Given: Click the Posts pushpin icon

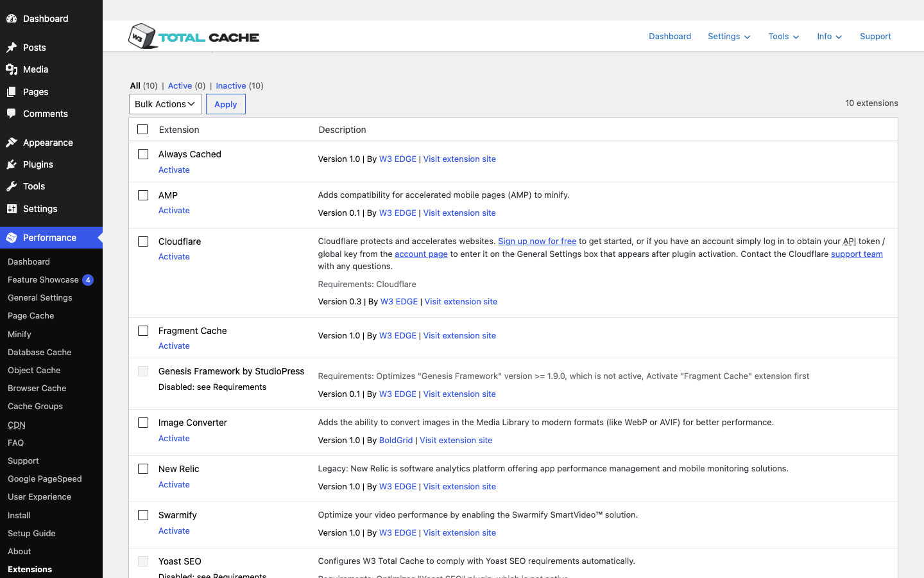Looking at the screenshot, I should (12, 48).
